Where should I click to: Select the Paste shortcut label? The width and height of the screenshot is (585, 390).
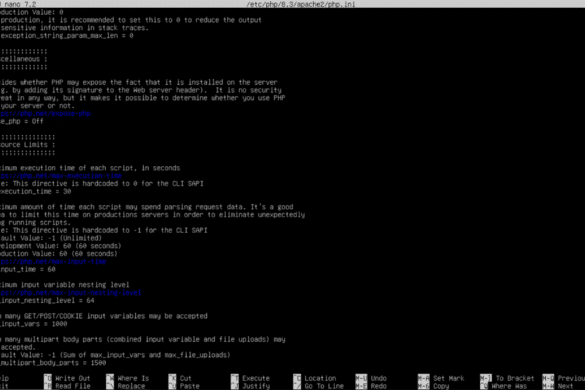pyautogui.click(x=190, y=386)
